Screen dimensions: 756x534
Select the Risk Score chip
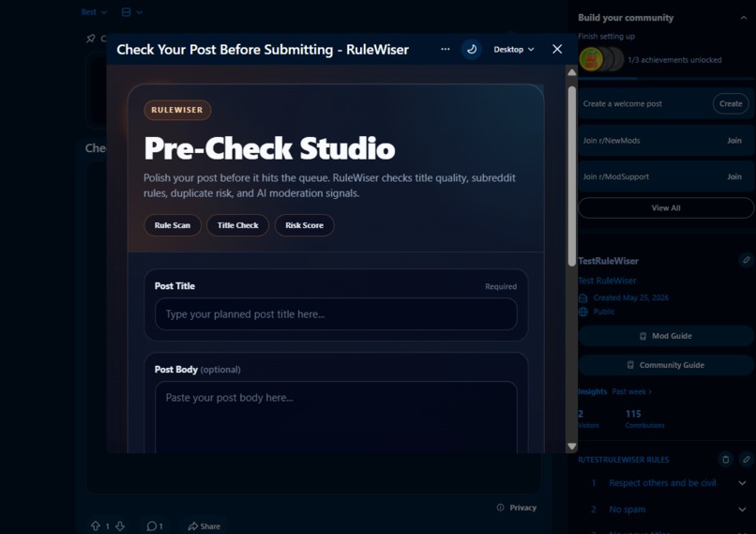pyautogui.click(x=304, y=225)
